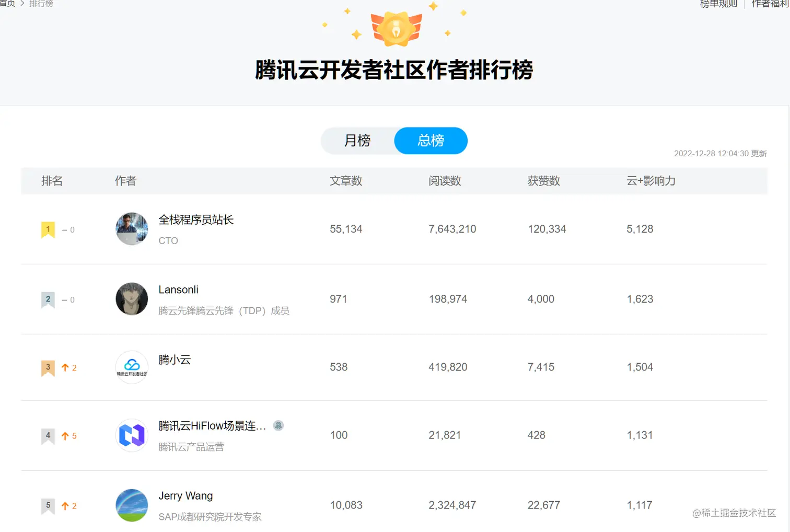Screen dimensions: 790x532
Task: Open the 榜单规则 link
Action: pyautogui.click(x=718, y=4)
